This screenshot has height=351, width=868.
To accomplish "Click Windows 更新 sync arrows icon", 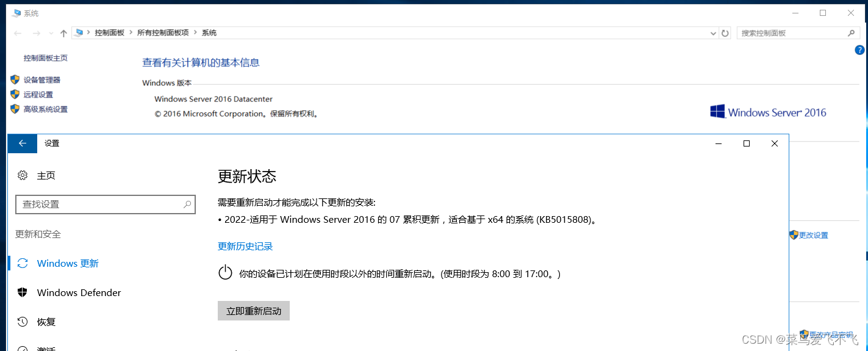I will (23, 263).
